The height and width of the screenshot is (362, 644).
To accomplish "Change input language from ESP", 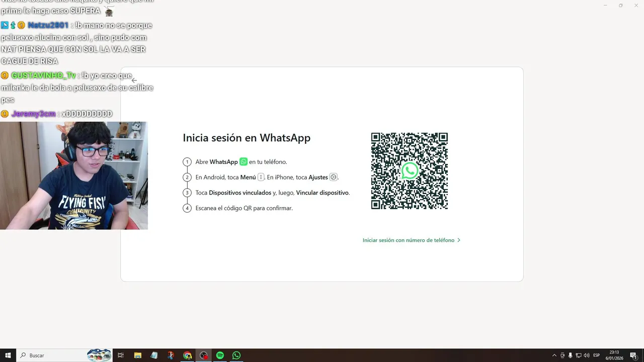I will (x=597, y=355).
